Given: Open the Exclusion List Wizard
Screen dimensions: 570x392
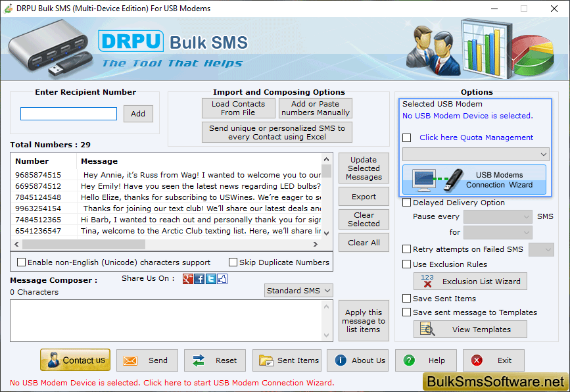Looking at the screenshot, I should (470, 282).
